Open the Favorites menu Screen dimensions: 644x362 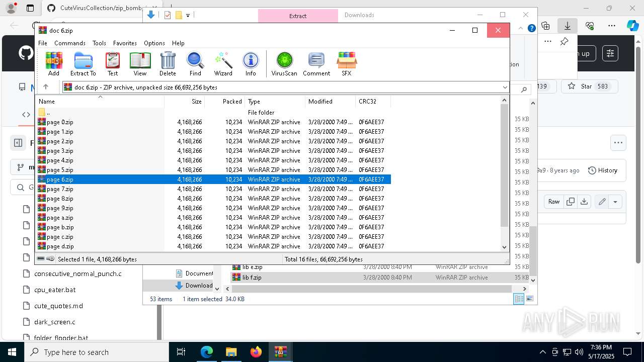tap(125, 43)
